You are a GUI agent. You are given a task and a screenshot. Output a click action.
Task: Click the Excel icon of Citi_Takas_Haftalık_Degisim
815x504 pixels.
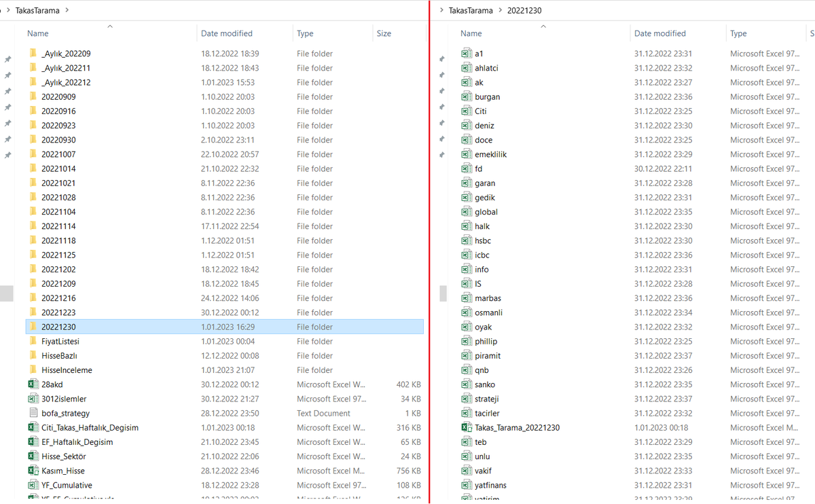point(33,427)
